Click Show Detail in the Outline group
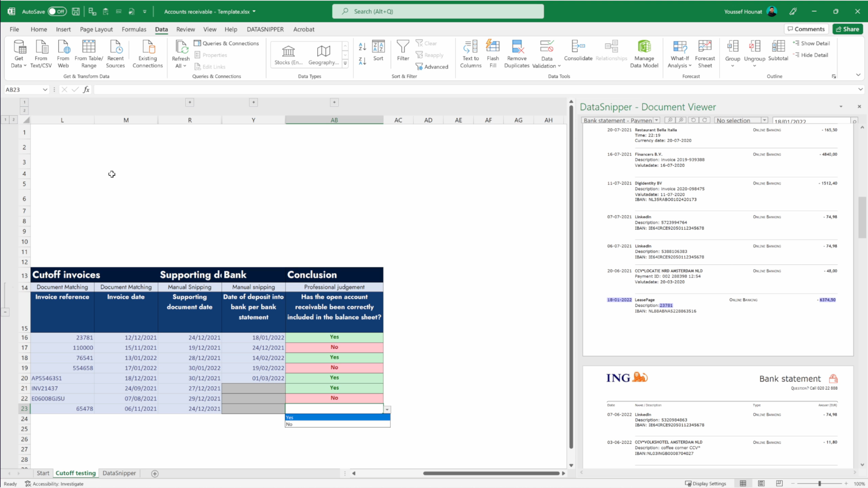The image size is (868, 488). 811,43
